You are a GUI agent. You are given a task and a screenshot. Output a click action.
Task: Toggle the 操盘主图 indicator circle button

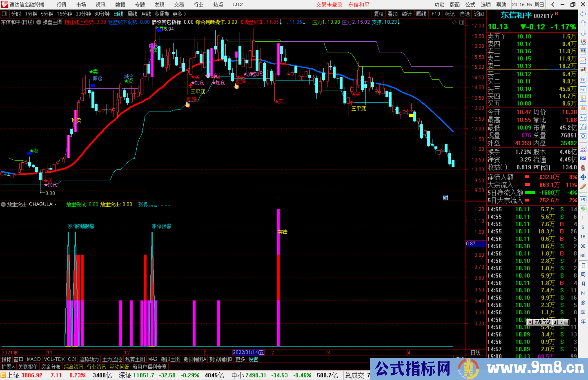[x=39, y=22]
